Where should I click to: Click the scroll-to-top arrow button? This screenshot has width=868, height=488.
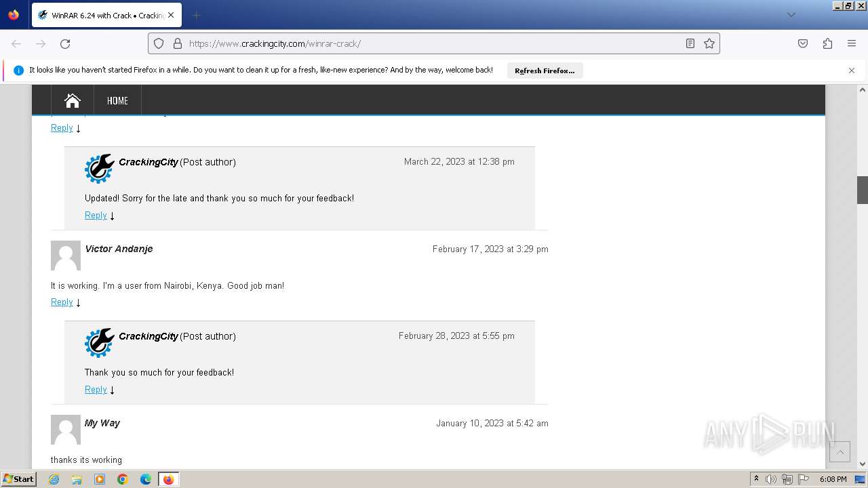tap(840, 451)
